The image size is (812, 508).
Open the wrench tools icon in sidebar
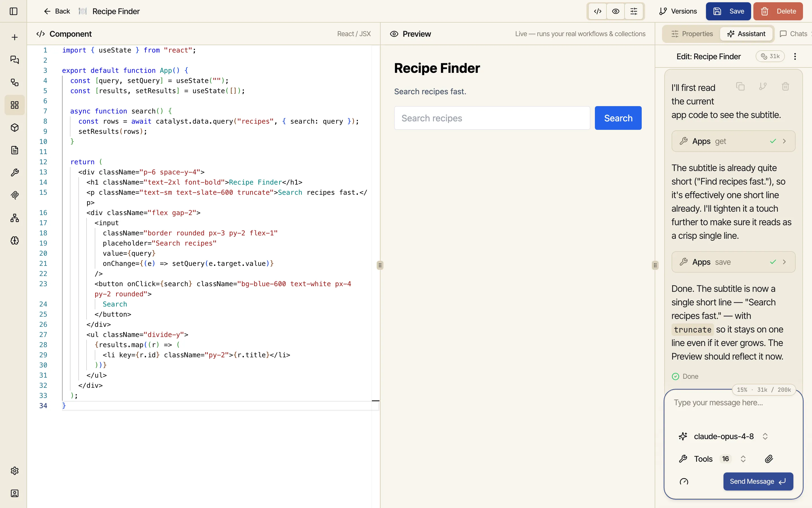click(14, 172)
